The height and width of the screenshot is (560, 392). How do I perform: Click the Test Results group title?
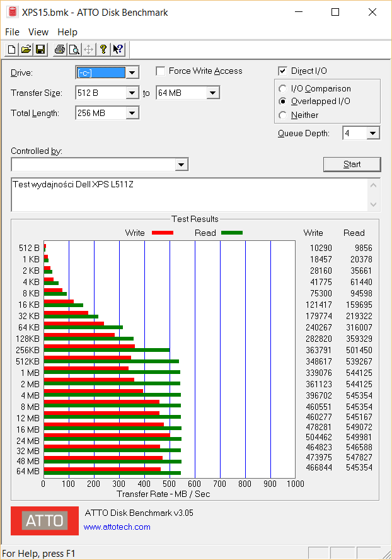pos(195,219)
